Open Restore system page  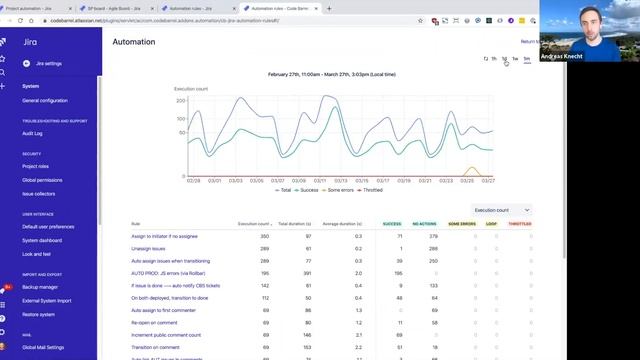pos(38,315)
